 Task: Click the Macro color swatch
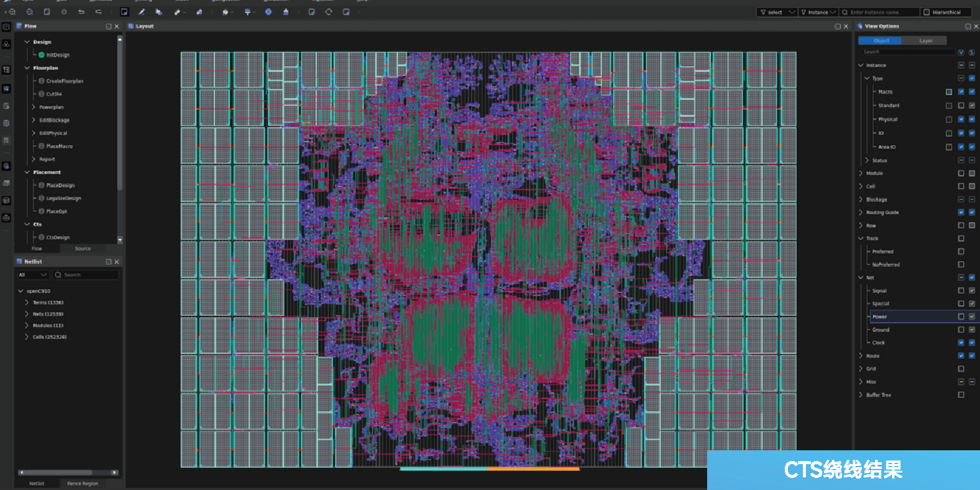click(x=949, y=92)
